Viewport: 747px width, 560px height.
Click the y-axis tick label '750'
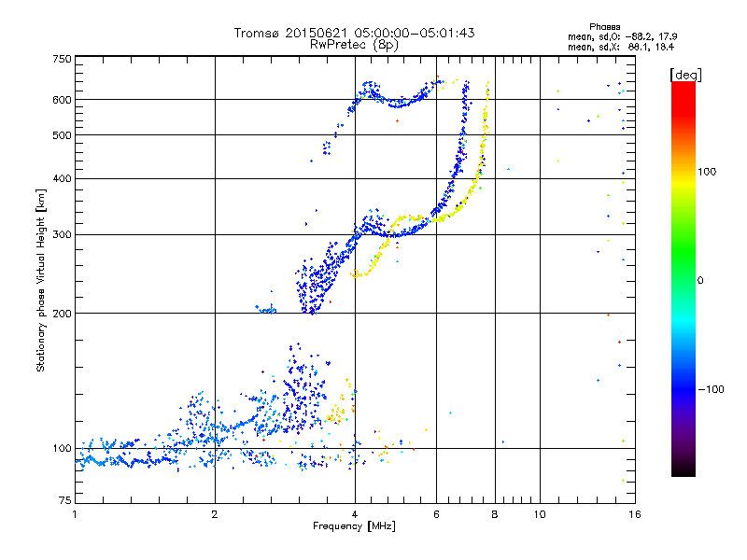point(62,59)
